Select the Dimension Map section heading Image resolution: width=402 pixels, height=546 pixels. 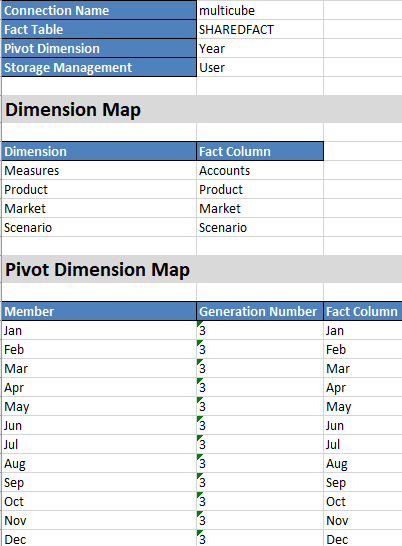202,109
